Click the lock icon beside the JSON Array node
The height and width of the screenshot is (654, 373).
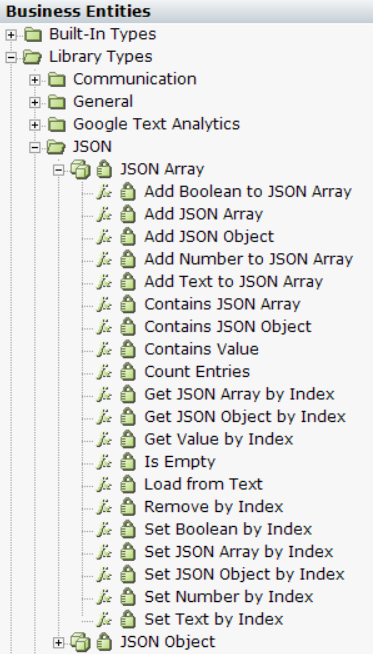pyautogui.click(x=104, y=169)
